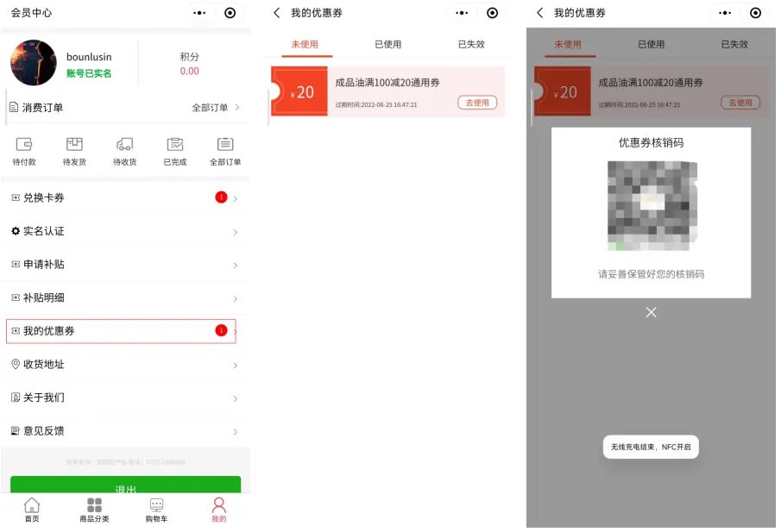Open the 关于我们 row
Screen dimensions: 781x532
(x=124, y=398)
